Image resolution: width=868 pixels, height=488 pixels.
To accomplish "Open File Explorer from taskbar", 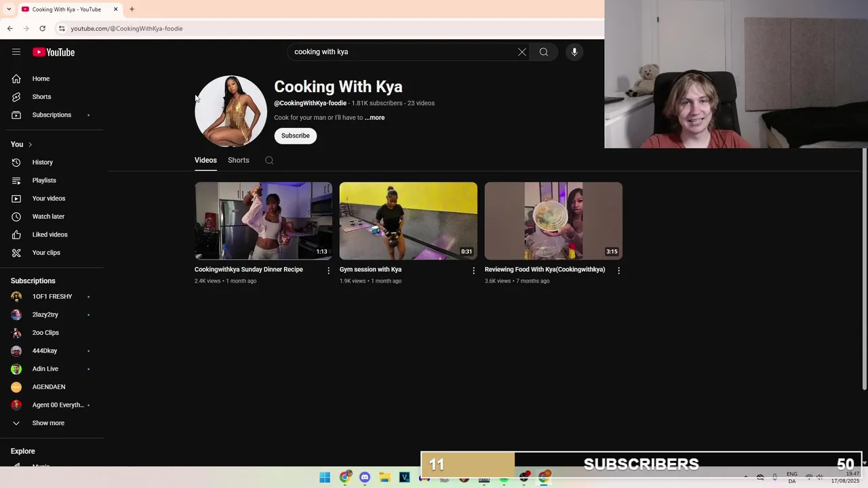I will 384,477.
